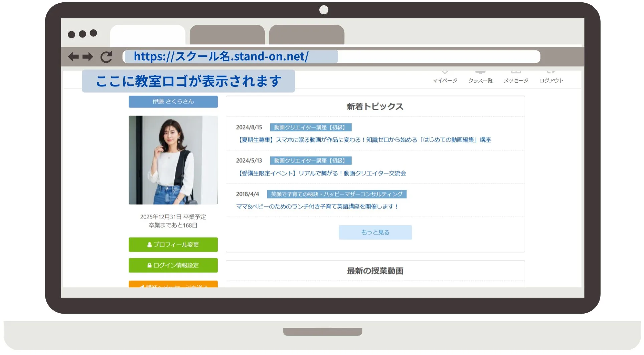644x355 pixels.
Task: Click the browser back arrow
Action: pos(73,57)
